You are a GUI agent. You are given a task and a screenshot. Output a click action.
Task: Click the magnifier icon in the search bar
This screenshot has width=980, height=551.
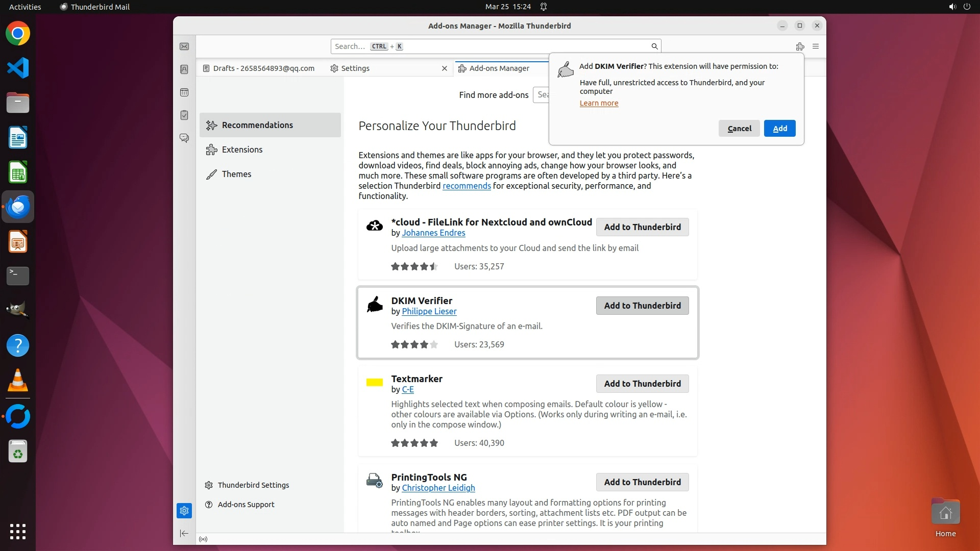click(654, 46)
